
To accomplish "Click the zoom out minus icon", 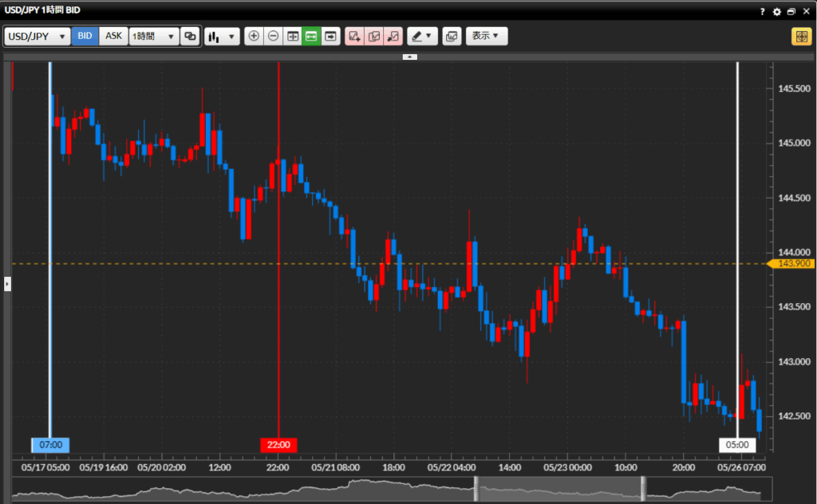I will pyautogui.click(x=273, y=37).
